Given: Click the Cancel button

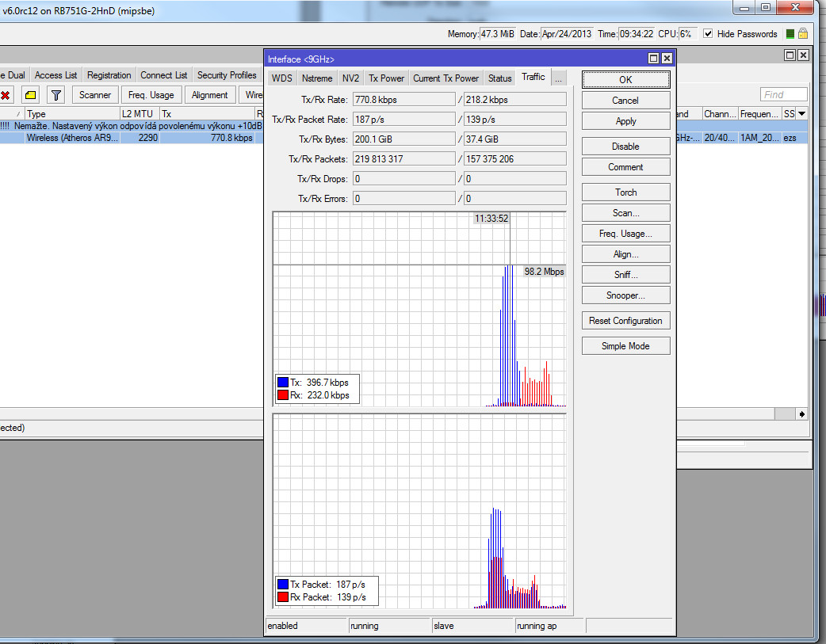Looking at the screenshot, I should coord(625,100).
